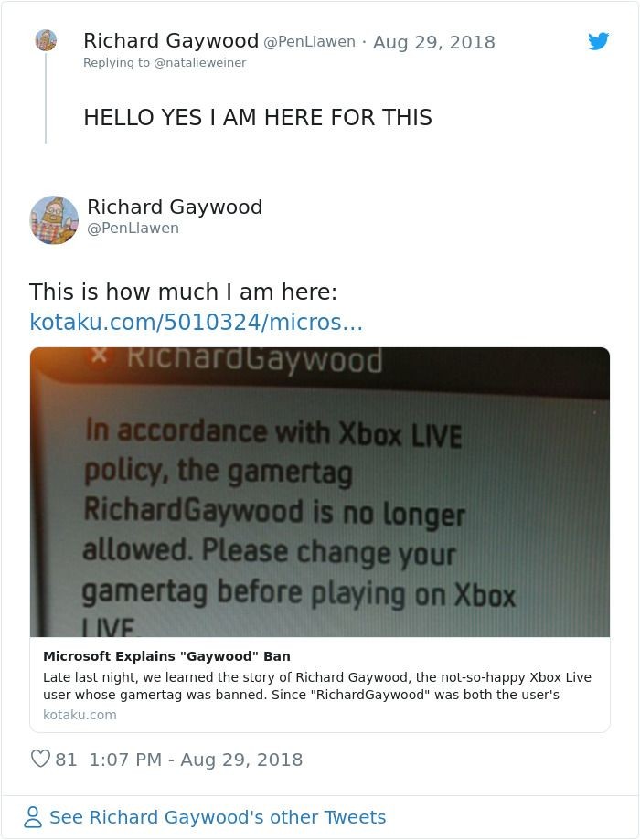
Task: Click the HELLO YES I AM HERE tweet text
Action: pyautogui.click(x=258, y=117)
